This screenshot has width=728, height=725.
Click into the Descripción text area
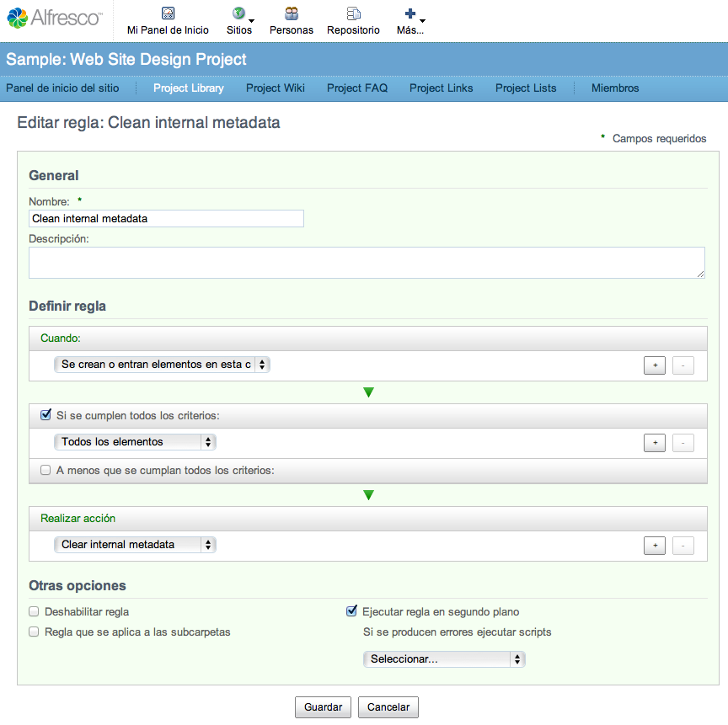click(x=367, y=263)
